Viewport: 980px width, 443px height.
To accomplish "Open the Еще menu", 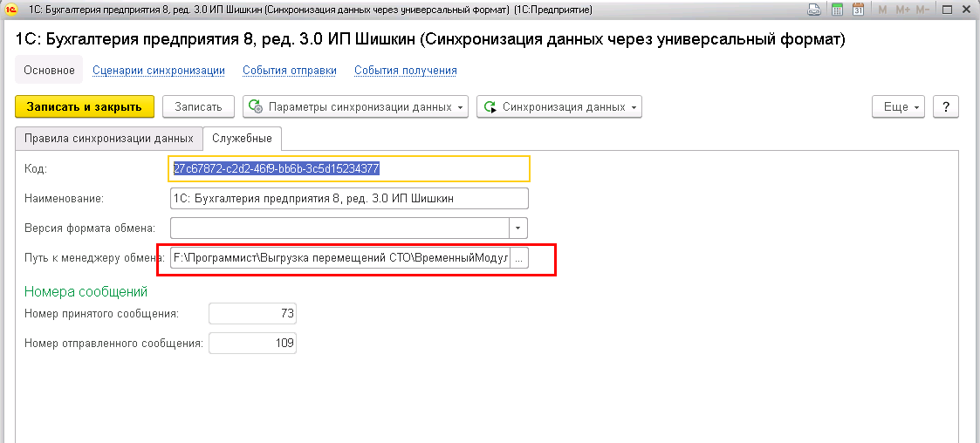I will [x=898, y=107].
